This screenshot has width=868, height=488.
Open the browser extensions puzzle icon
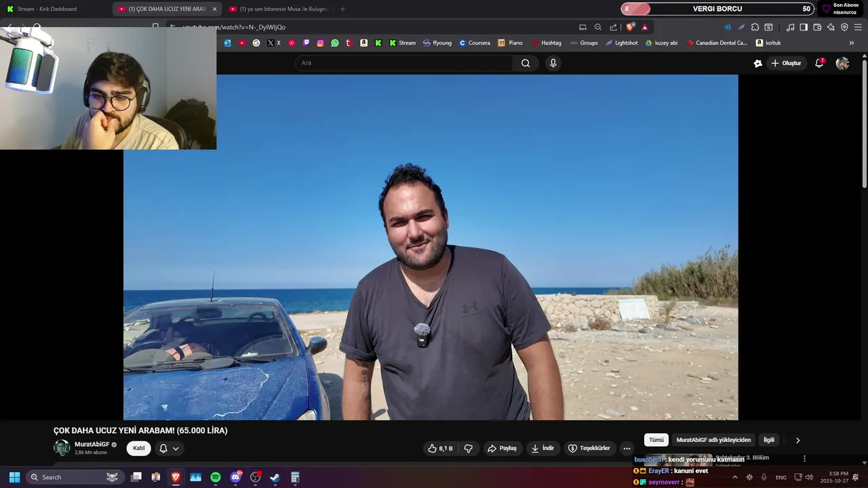[x=755, y=27]
